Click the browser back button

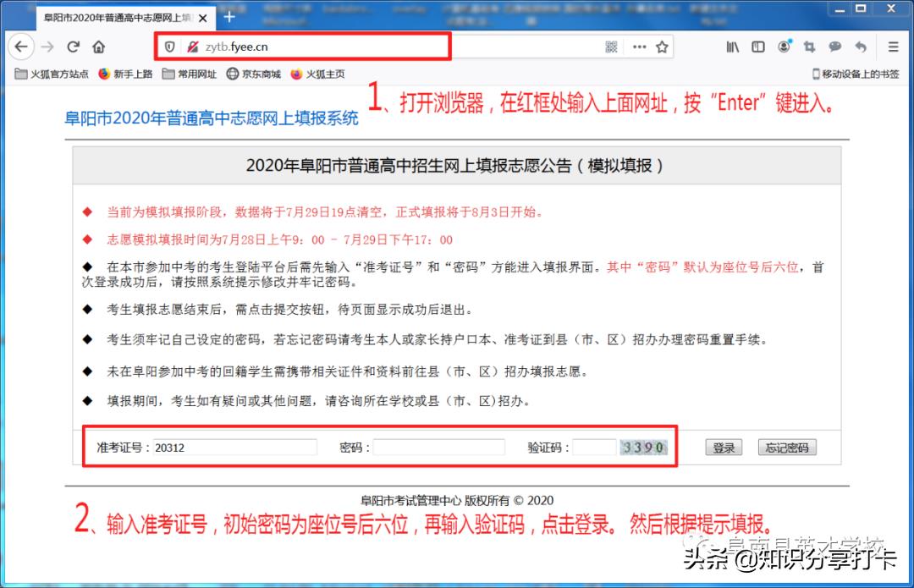click(20, 47)
